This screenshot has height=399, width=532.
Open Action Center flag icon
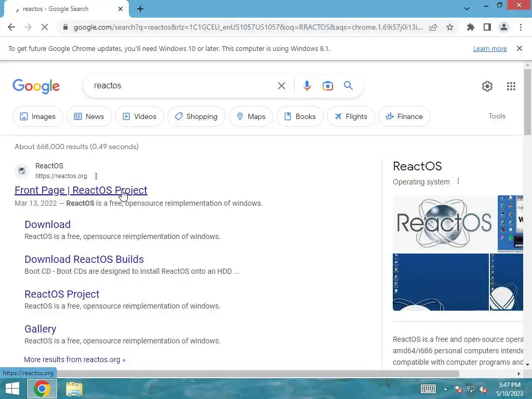point(458,389)
